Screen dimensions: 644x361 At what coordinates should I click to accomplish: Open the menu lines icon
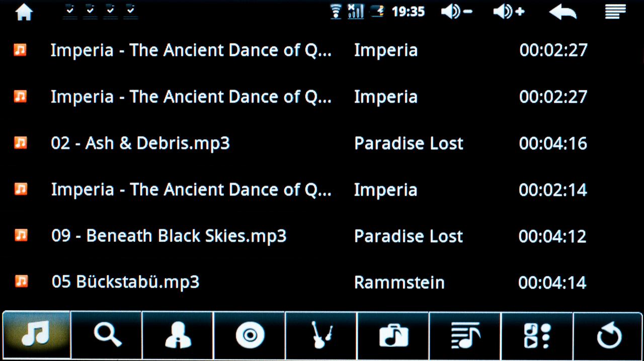(615, 12)
